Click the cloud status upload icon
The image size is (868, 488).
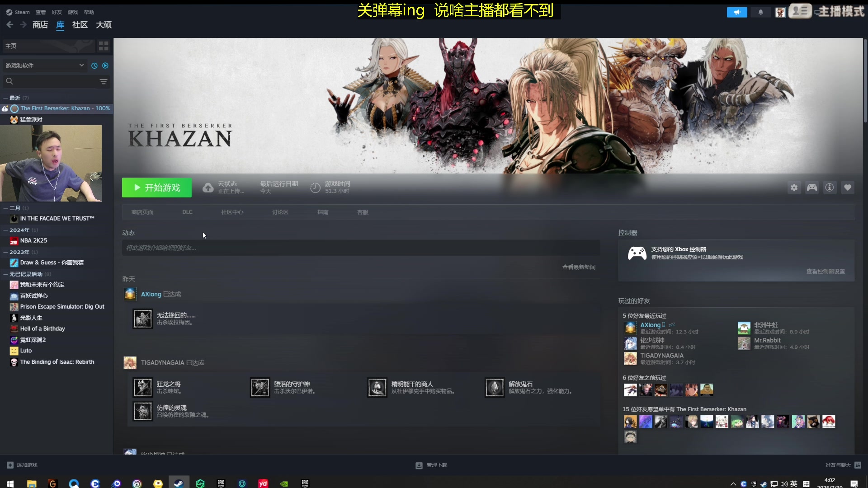pyautogui.click(x=208, y=188)
